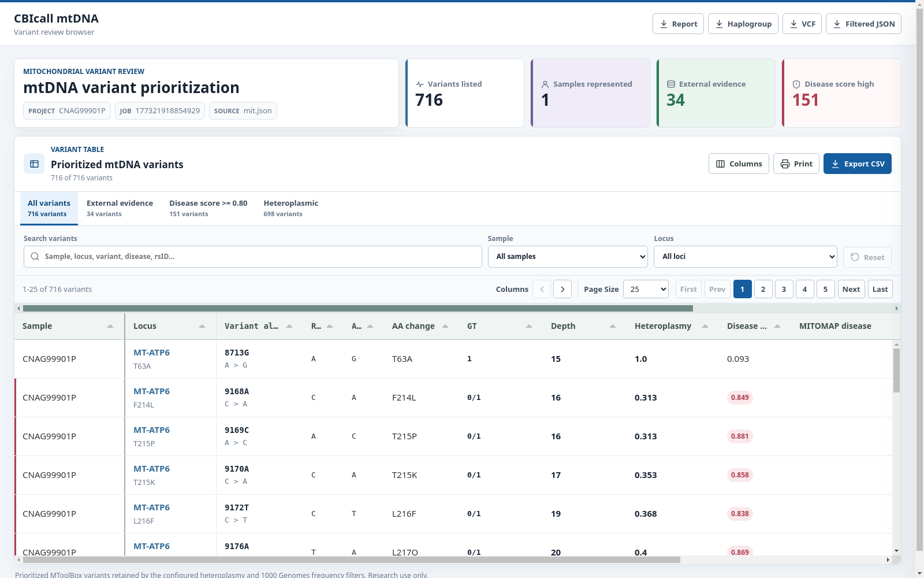
Task: Download the Report file
Action: (x=678, y=24)
